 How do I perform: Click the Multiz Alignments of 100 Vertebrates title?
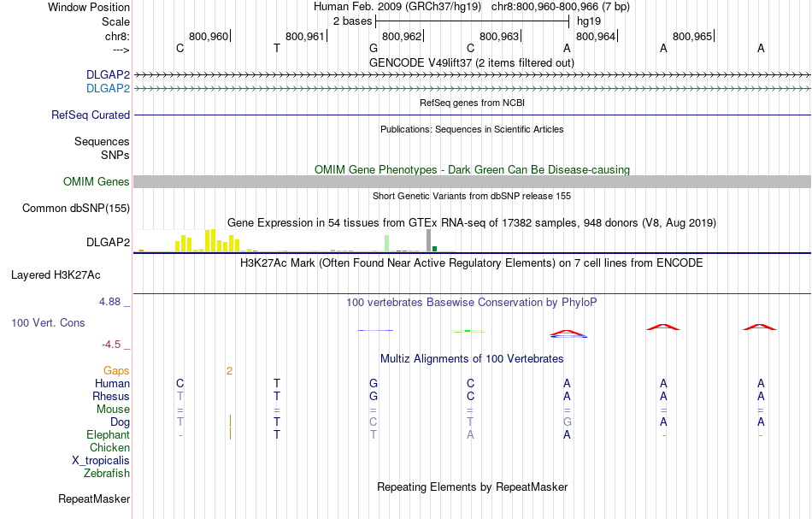point(471,359)
